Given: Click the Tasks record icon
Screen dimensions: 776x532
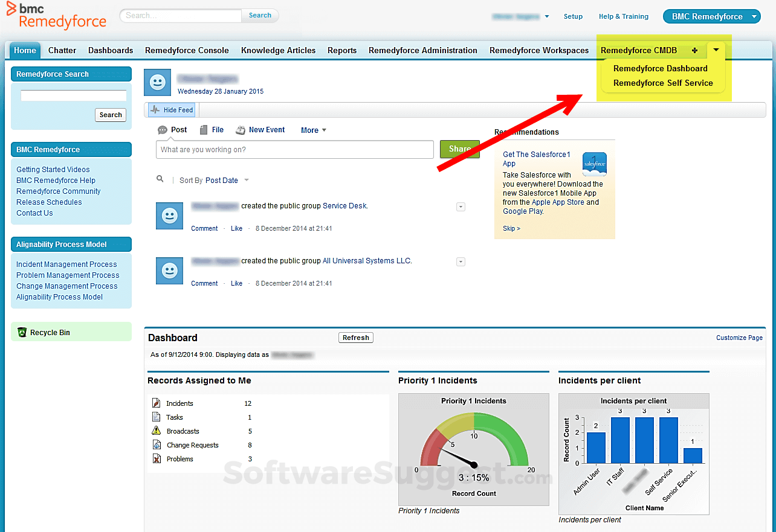Looking at the screenshot, I should (157, 417).
